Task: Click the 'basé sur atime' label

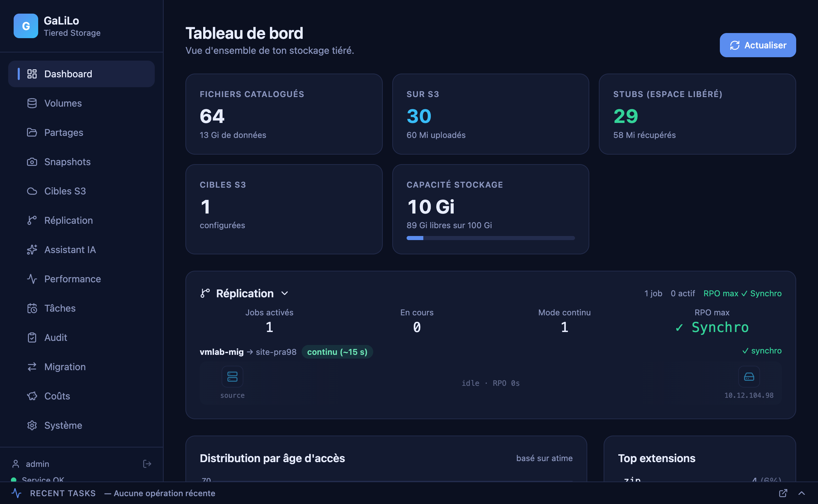Action: click(544, 458)
